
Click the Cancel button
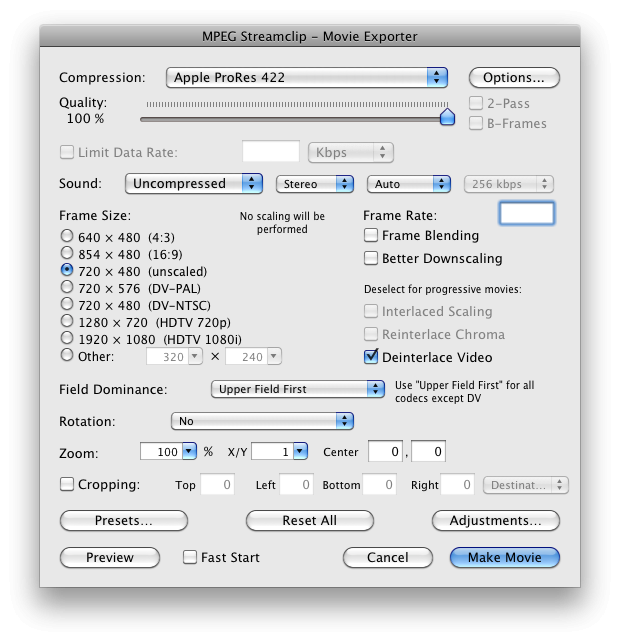[388, 557]
